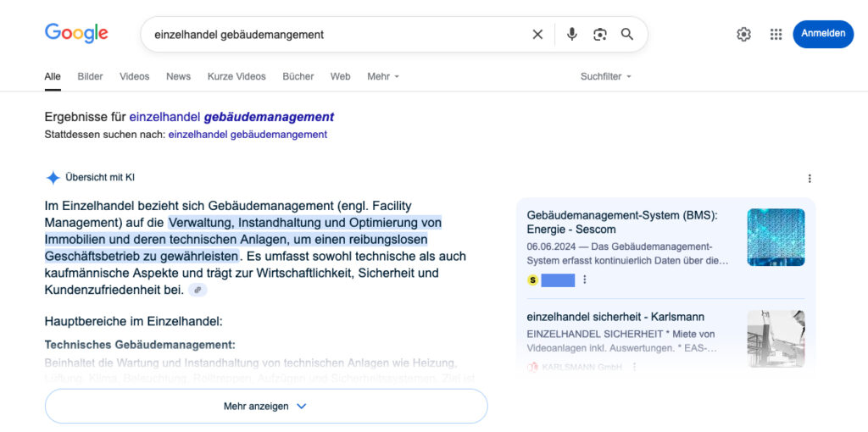Select the Alle tab

[x=53, y=76]
